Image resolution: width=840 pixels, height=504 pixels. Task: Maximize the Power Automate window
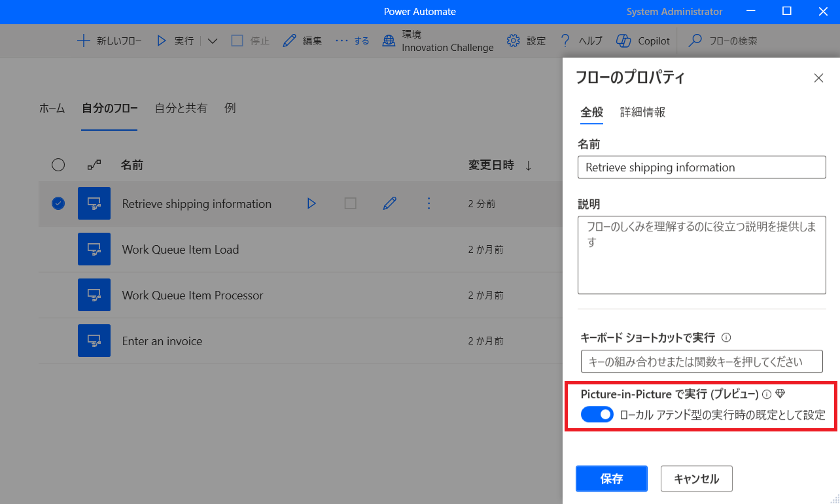787,12
